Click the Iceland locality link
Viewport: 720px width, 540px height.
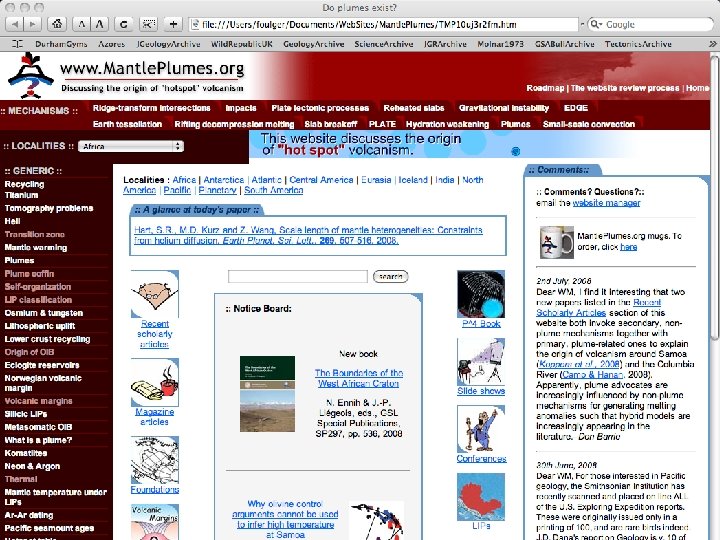click(x=413, y=180)
